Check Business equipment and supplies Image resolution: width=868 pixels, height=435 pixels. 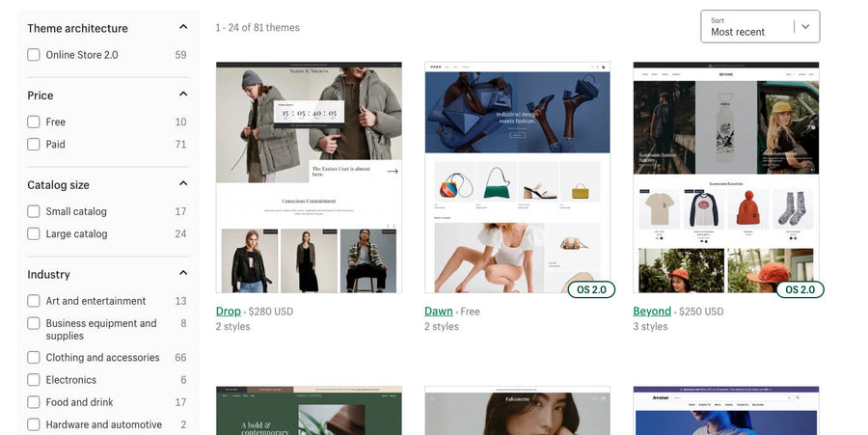coord(34,323)
